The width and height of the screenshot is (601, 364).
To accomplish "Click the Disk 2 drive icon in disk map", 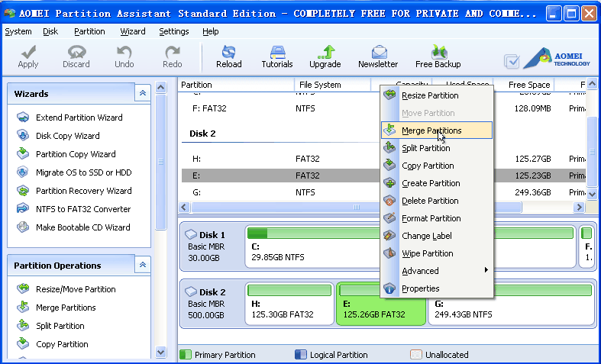I will point(191,292).
